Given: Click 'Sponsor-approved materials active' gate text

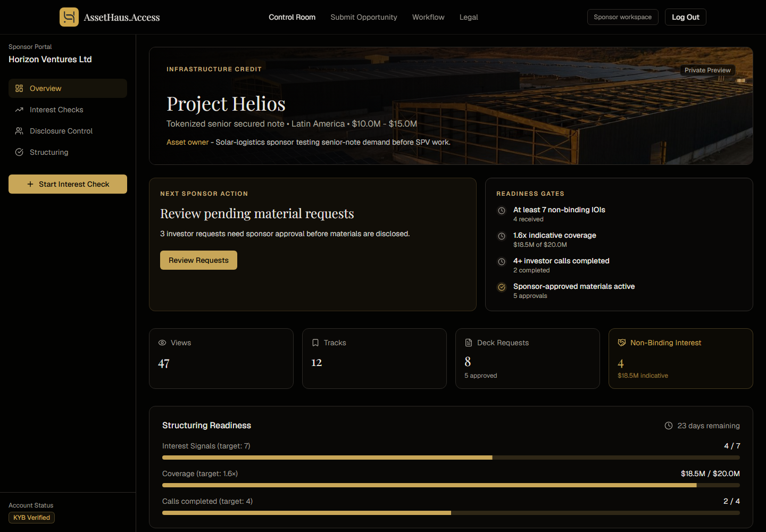Looking at the screenshot, I should pyautogui.click(x=574, y=286).
